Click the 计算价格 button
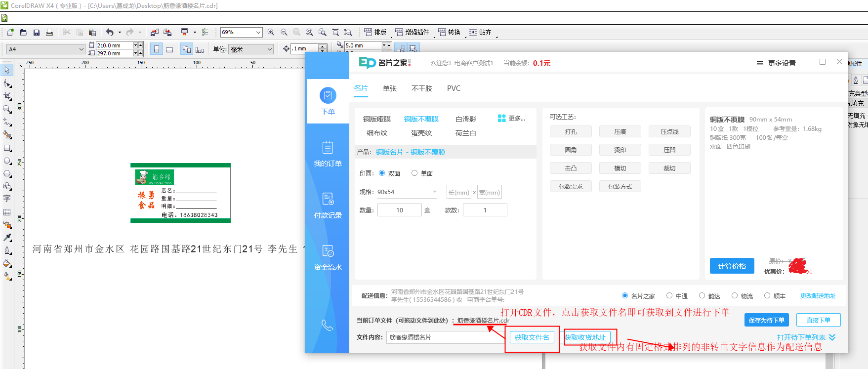 click(x=732, y=266)
